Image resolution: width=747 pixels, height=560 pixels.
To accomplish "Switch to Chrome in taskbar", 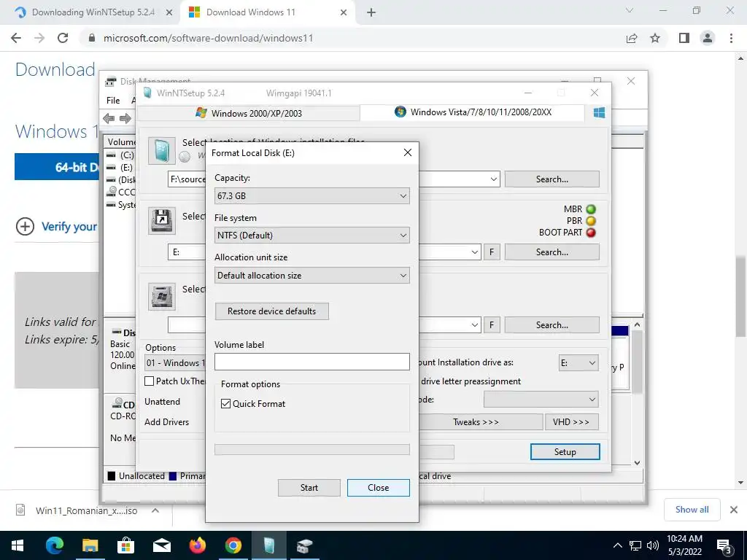I will coord(233,545).
